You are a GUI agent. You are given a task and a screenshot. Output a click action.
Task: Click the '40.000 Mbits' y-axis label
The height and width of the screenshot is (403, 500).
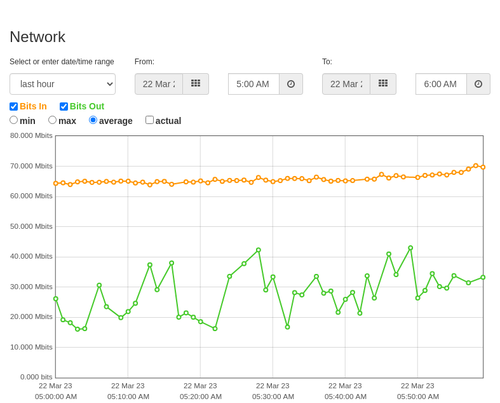[31, 256]
